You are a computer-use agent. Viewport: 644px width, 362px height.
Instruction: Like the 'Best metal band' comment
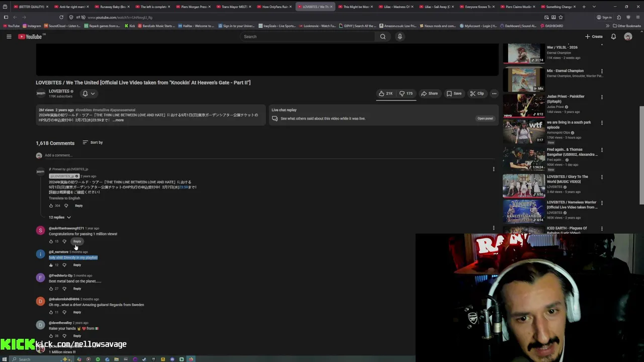pos(51,289)
